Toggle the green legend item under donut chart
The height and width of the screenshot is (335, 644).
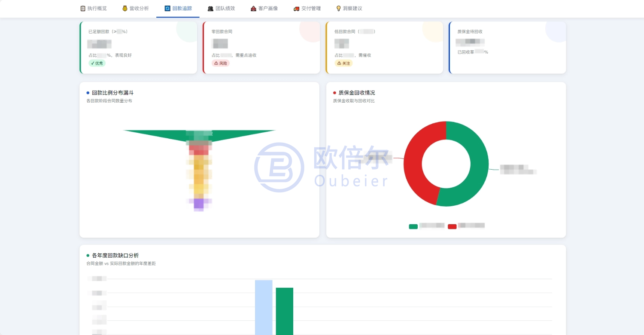pos(426,226)
